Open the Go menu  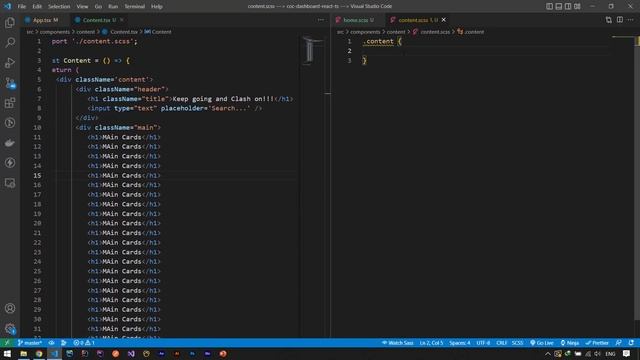pos(98,7)
